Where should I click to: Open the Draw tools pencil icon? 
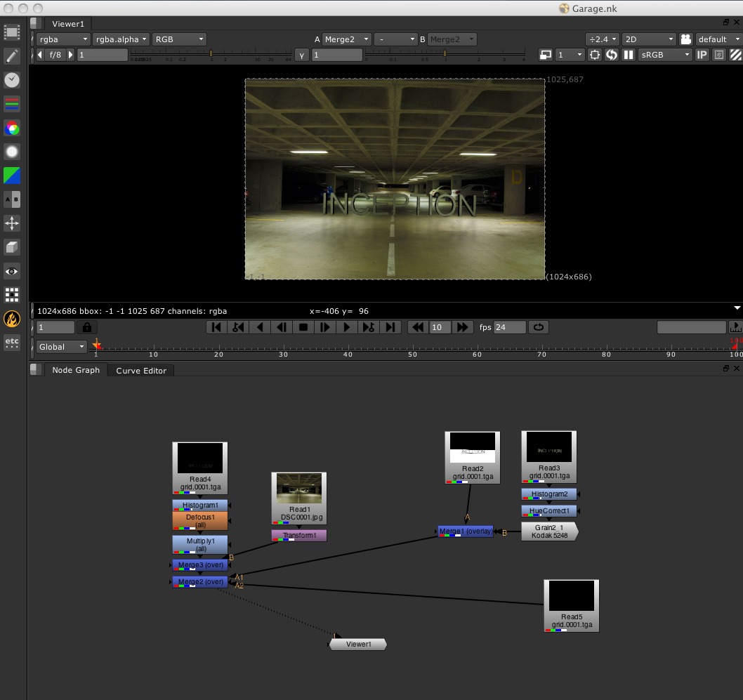12,56
